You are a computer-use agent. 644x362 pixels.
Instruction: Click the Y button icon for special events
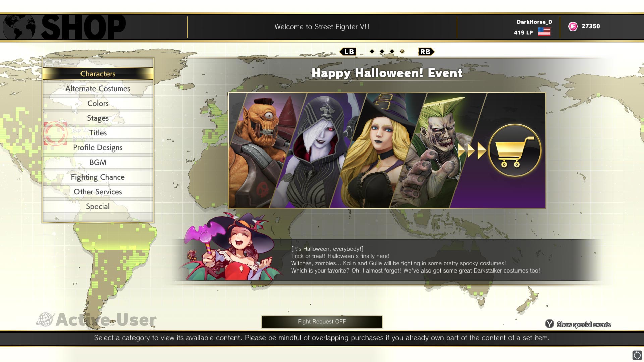click(549, 324)
